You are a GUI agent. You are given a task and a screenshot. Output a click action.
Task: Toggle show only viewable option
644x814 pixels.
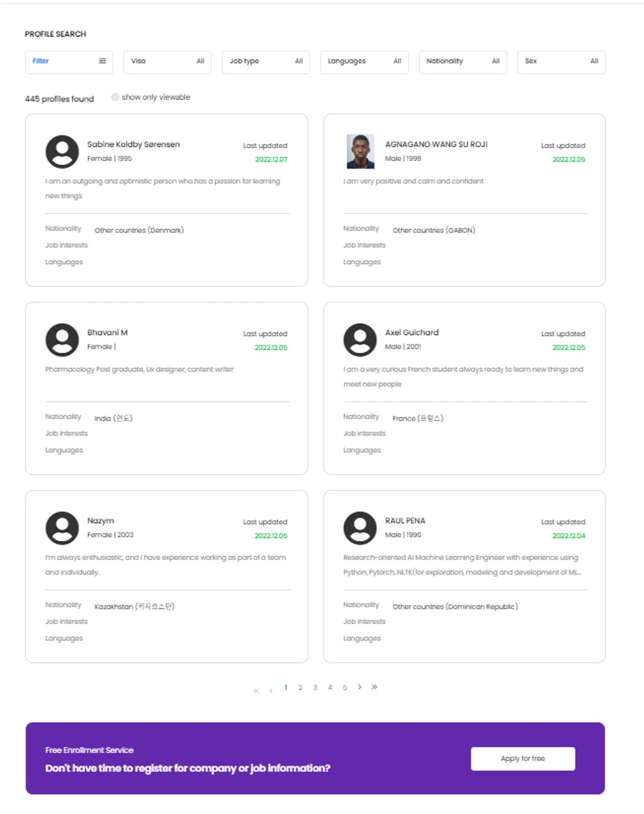pyautogui.click(x=115, y=97)
